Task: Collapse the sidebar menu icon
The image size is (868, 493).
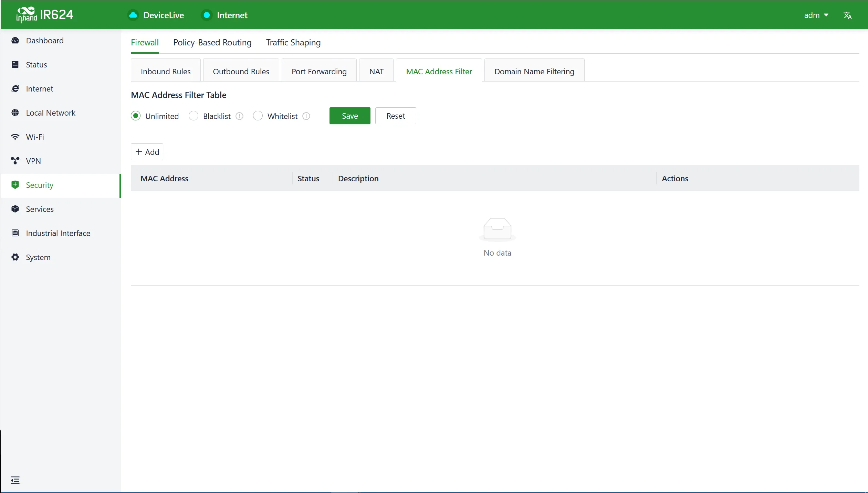Action: pos(15,480)
